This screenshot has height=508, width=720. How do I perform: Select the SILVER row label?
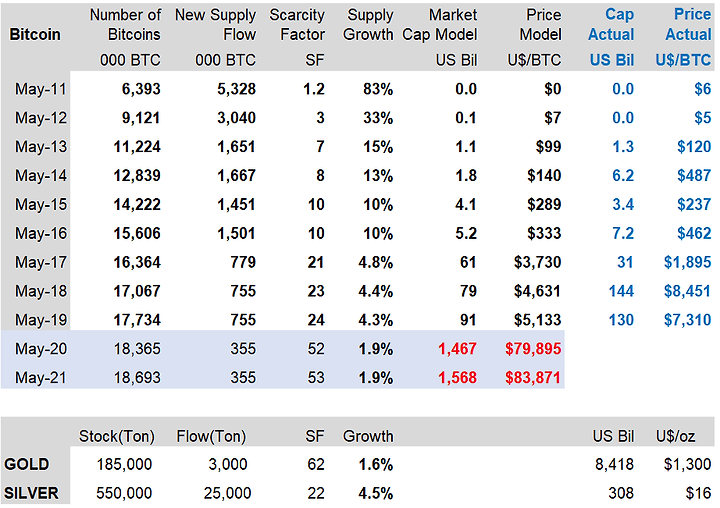tap(32, 493)
